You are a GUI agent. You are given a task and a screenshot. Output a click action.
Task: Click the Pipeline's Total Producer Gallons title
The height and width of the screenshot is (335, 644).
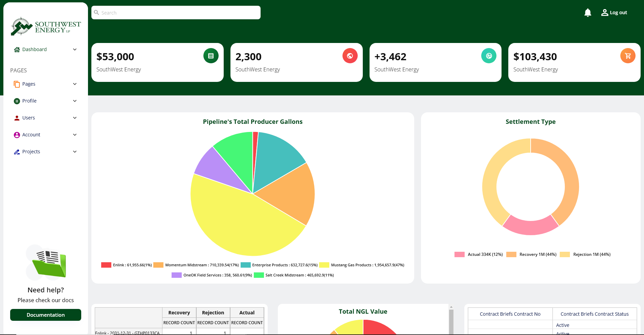pos(253,121)
